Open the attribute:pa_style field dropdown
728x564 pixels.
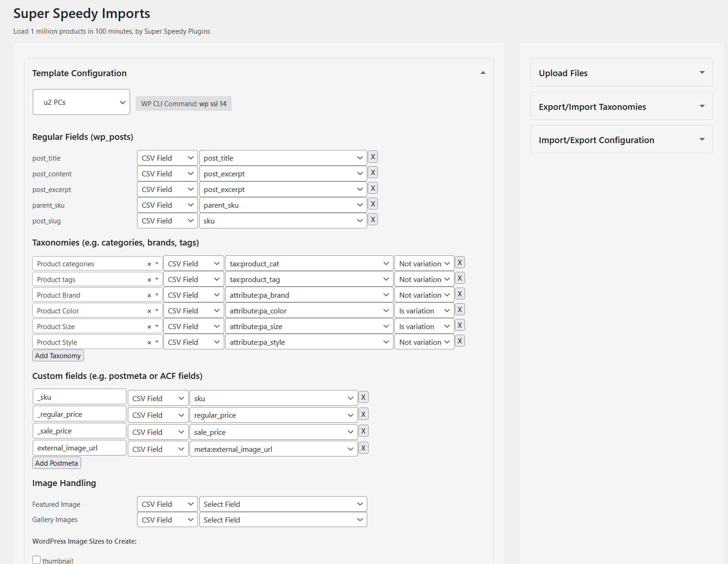click(x=309, y=342)
